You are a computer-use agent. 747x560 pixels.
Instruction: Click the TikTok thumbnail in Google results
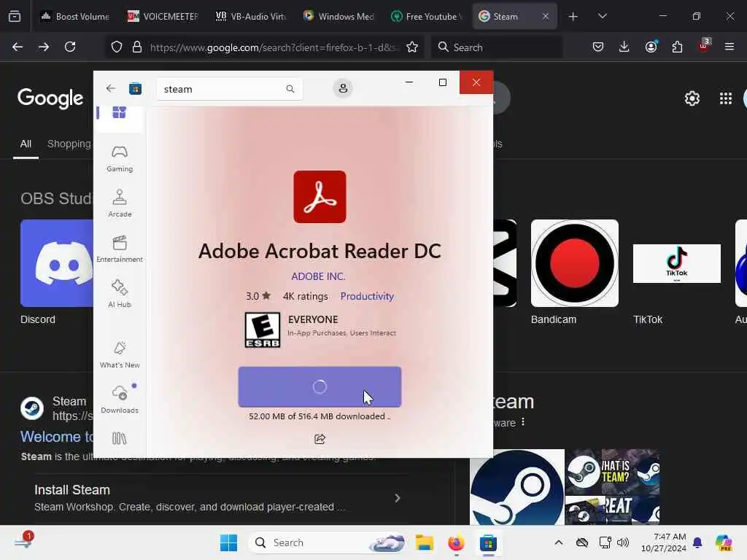click(677, 263)
